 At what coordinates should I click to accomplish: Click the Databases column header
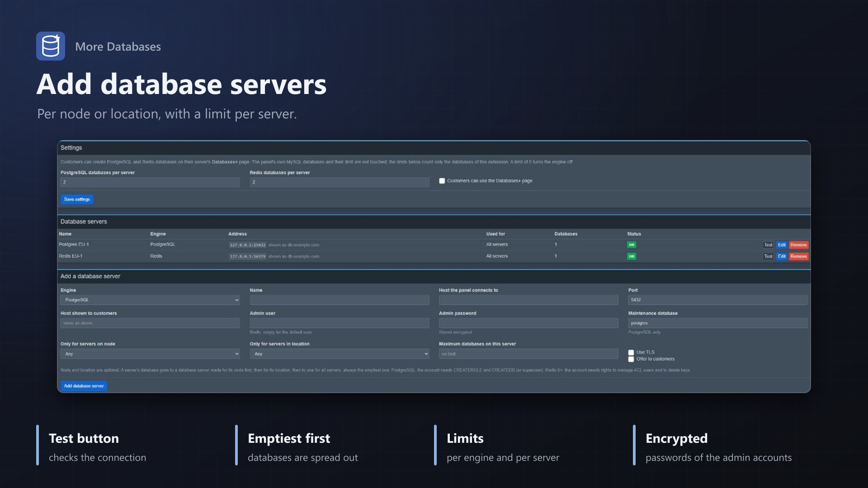566,234
